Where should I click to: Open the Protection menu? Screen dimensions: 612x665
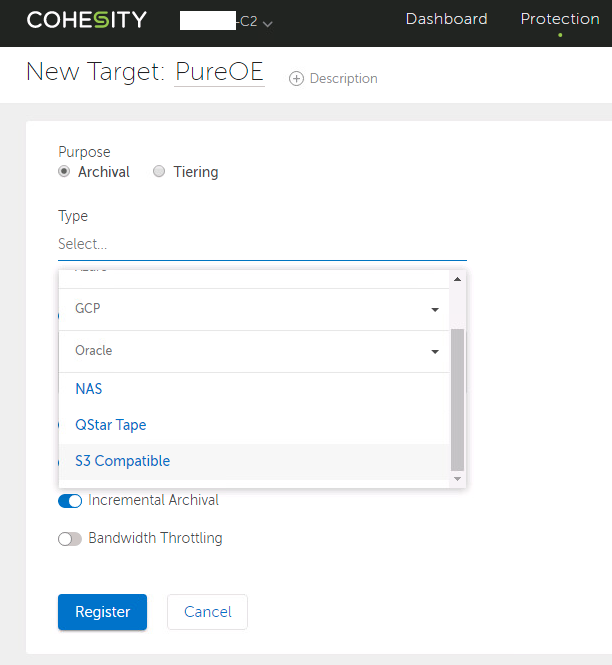[560, 19]
